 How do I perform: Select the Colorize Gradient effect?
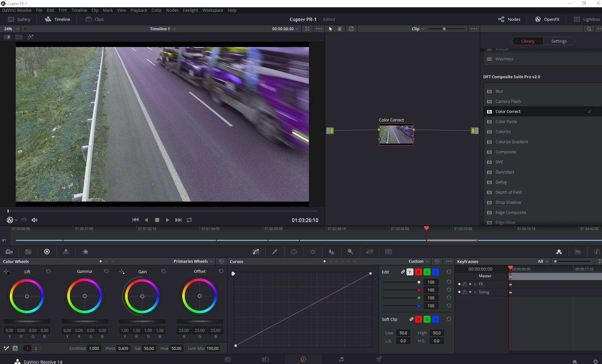click(x=542, y=142)
